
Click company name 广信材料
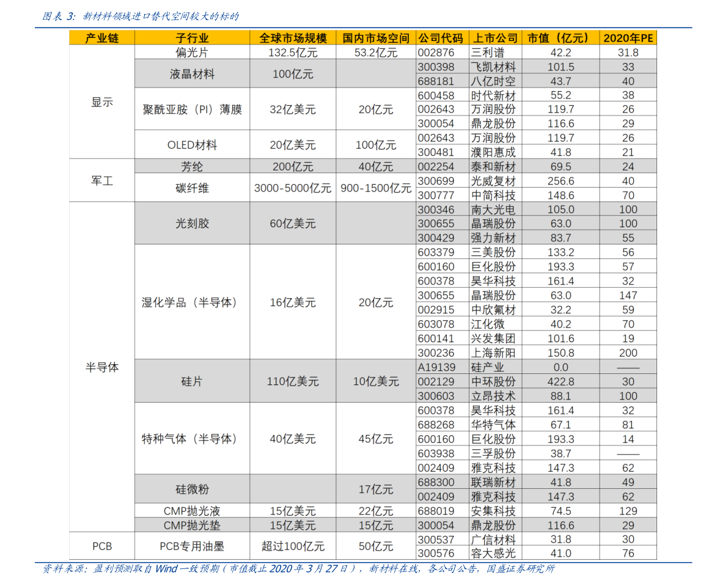[x=493, y=539]
